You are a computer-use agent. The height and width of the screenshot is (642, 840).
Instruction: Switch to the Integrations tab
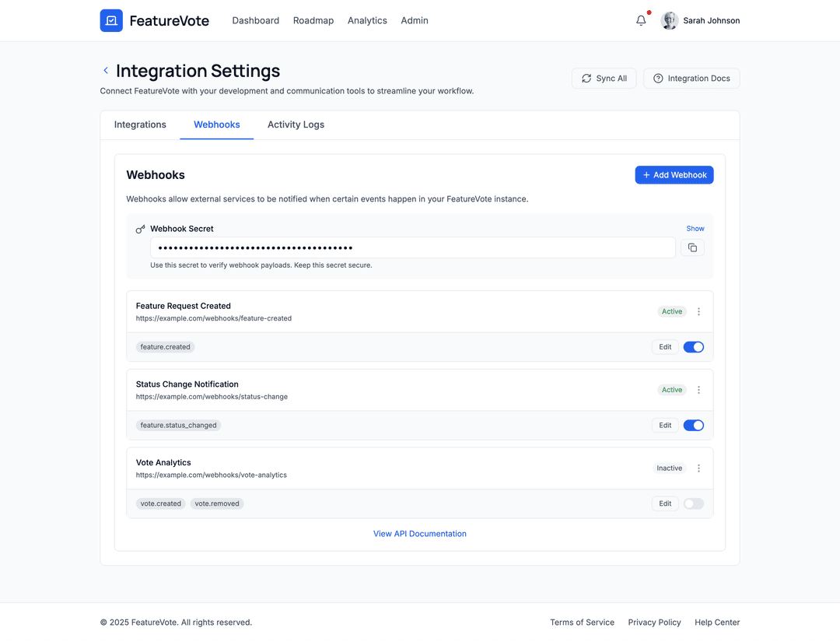(140, 125)
